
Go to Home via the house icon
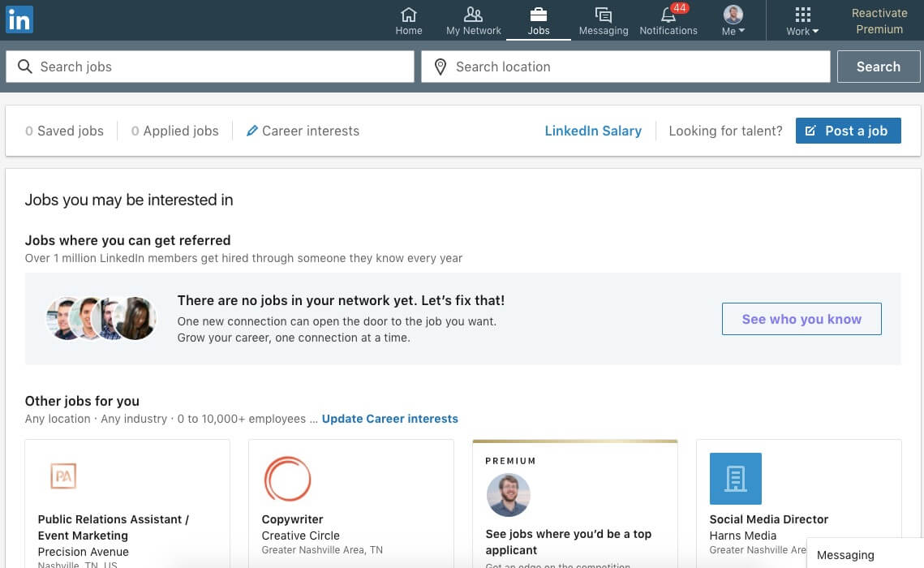(408, 14)
